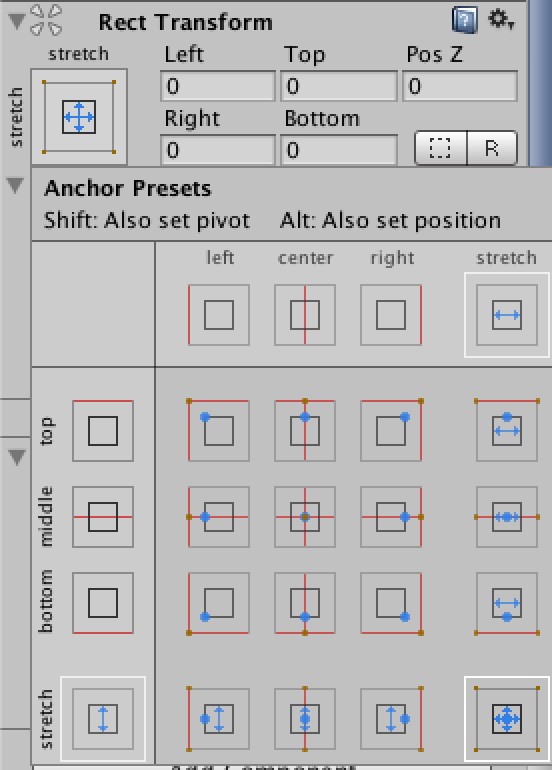552x770 pixels.
Task: Toggle raw edit mode R button
Action: [x=492, y=147]
